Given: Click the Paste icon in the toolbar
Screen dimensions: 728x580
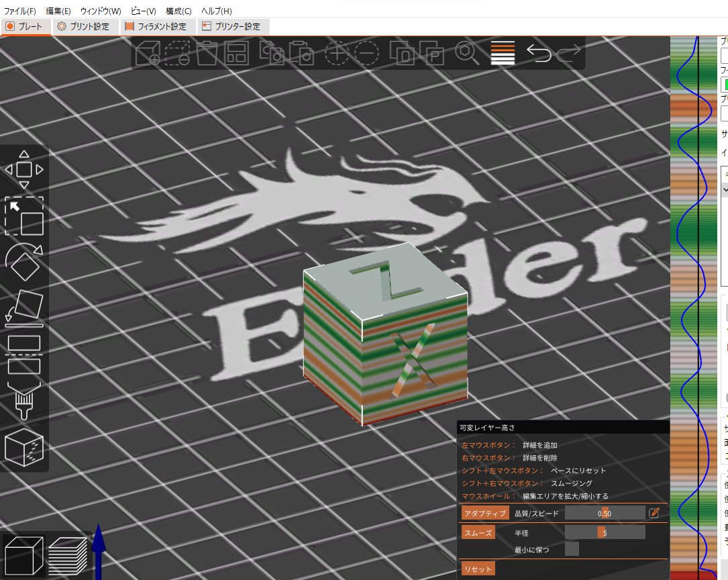Looking at the screenshot, I should tap(301, 53).
